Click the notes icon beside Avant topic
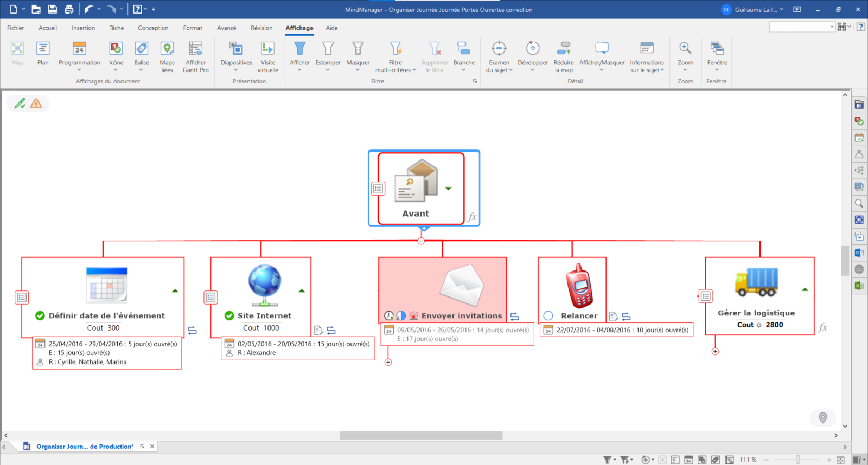This screenshot has width=868, height=465. (378, 189)
